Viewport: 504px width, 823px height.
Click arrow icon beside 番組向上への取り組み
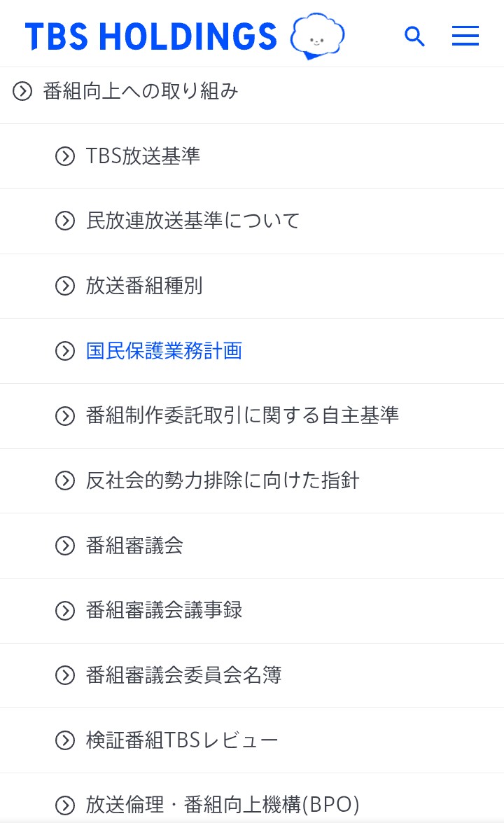pos(22,91)
